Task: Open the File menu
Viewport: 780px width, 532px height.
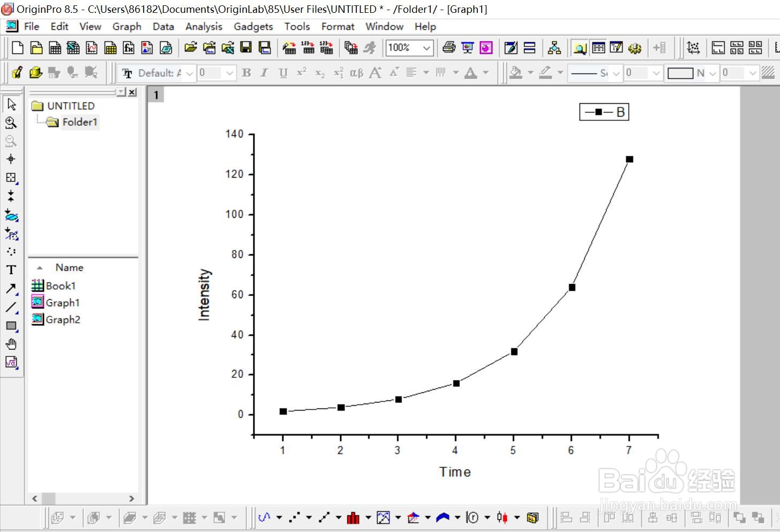Action: (x=32, y=26)
